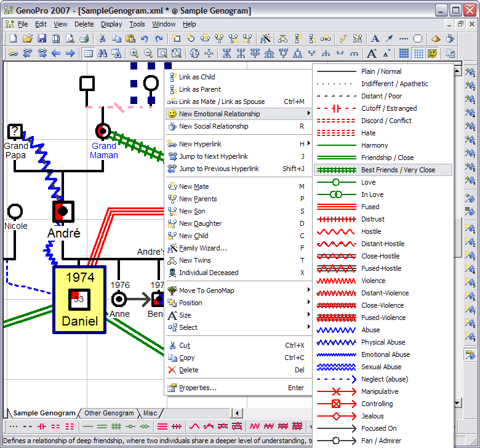Screen dimensions: 480x448
Task: Click the Zoom In magnifier icon
Action: tap(134, 54)
